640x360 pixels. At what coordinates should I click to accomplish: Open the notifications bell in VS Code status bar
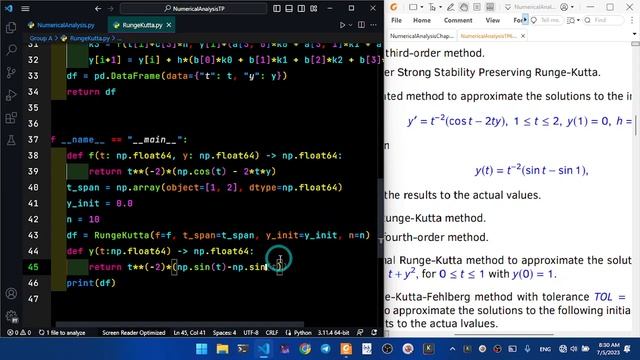coord(374,333)
